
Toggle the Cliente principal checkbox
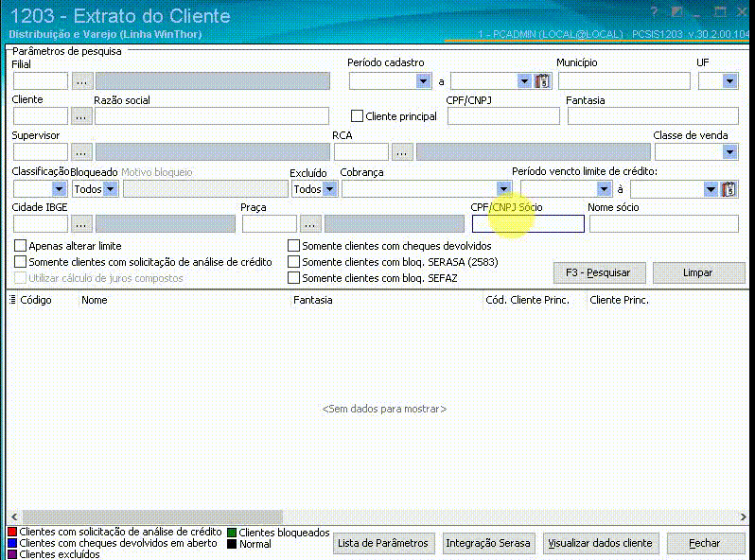click(x=357, y=116)
